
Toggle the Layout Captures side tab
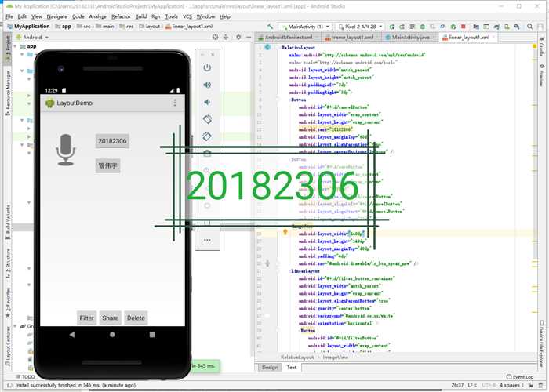[8, 347]
